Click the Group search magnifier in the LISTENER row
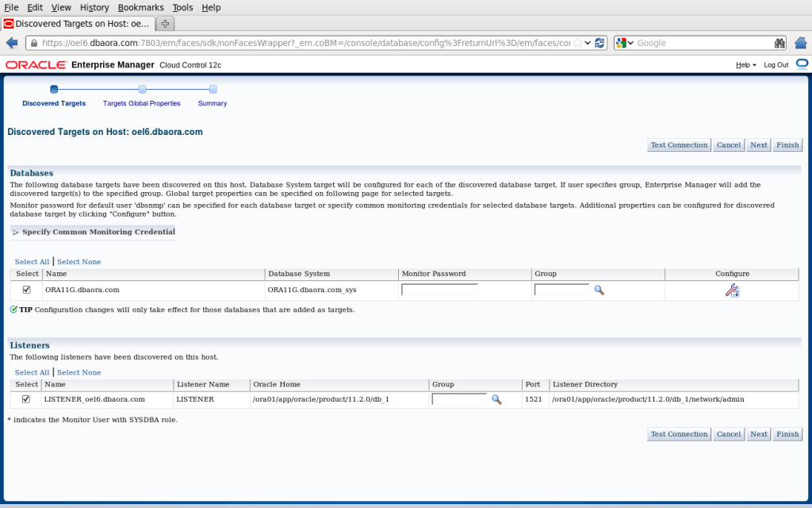Screen dimensions: 812x508 (496, 400)
